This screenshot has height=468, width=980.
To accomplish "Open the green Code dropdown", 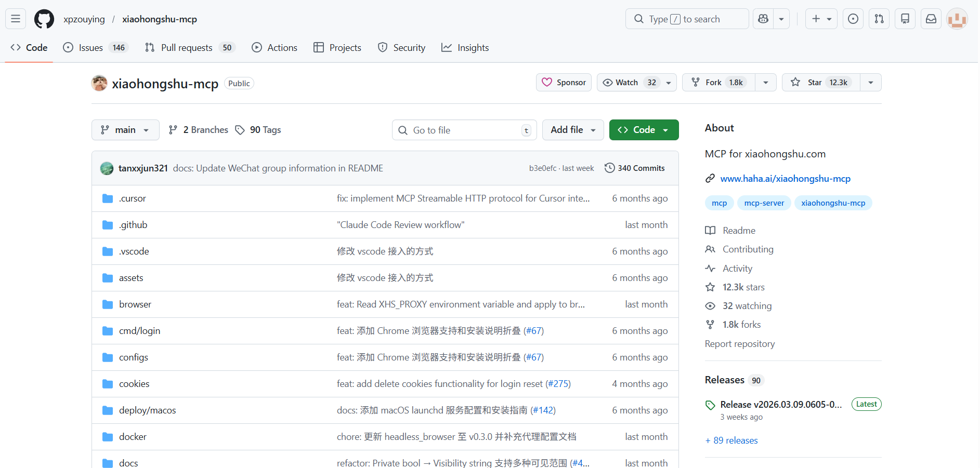I will tap(644, 130).
